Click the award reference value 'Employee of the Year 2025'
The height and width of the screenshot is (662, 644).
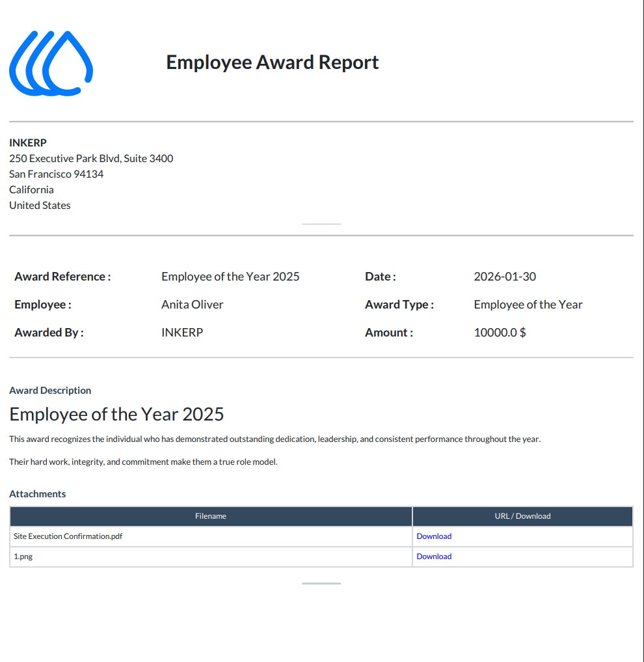coord(230,277)
